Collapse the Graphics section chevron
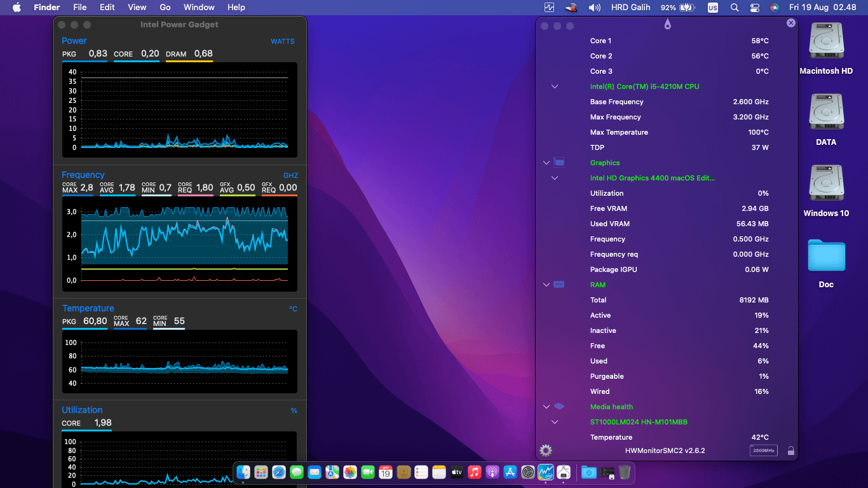 click(546, 163)
